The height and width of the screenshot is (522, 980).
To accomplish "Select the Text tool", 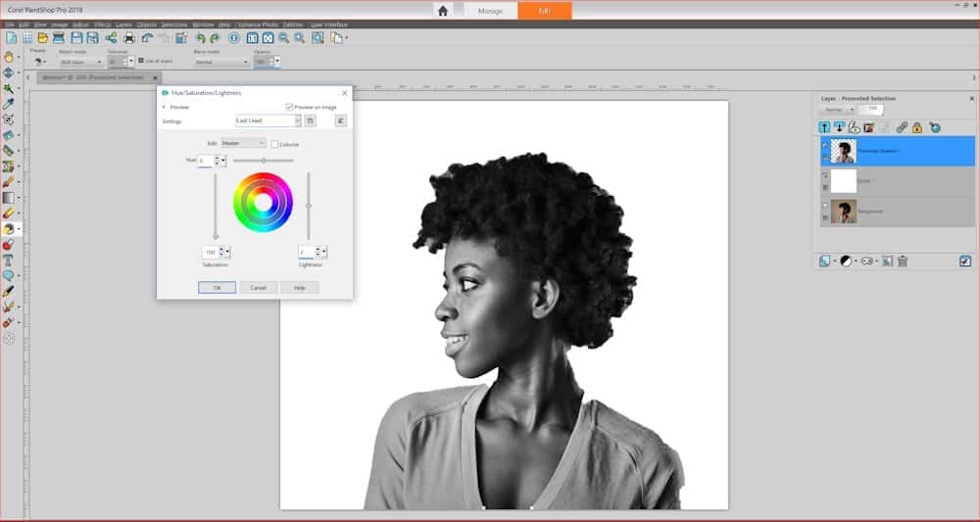I will [9, 261].
